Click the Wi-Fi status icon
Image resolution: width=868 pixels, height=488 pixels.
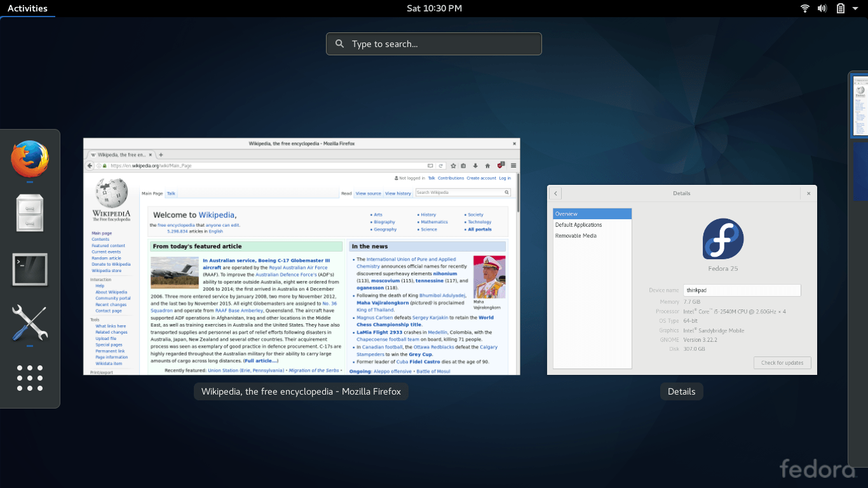(x=805, y=8)
